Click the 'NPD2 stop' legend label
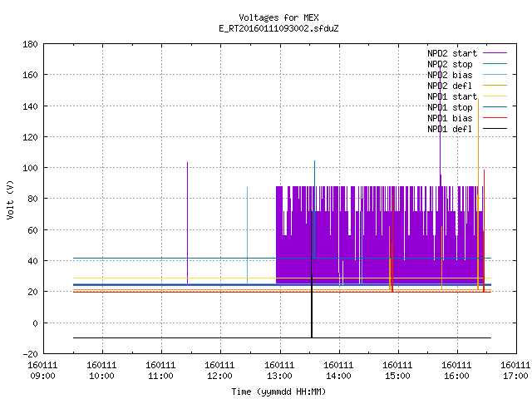This screenshot has height=399, width=532. [x=450, y=64]
